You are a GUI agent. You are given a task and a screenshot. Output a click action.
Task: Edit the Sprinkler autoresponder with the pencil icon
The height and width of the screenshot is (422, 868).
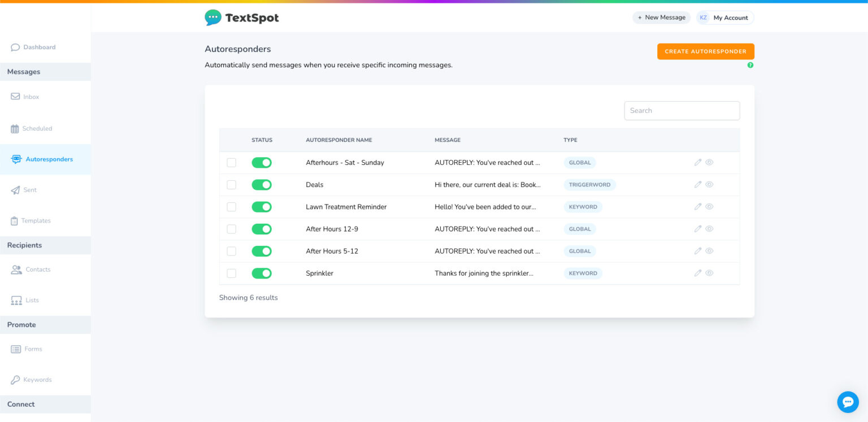click(698, 273)
